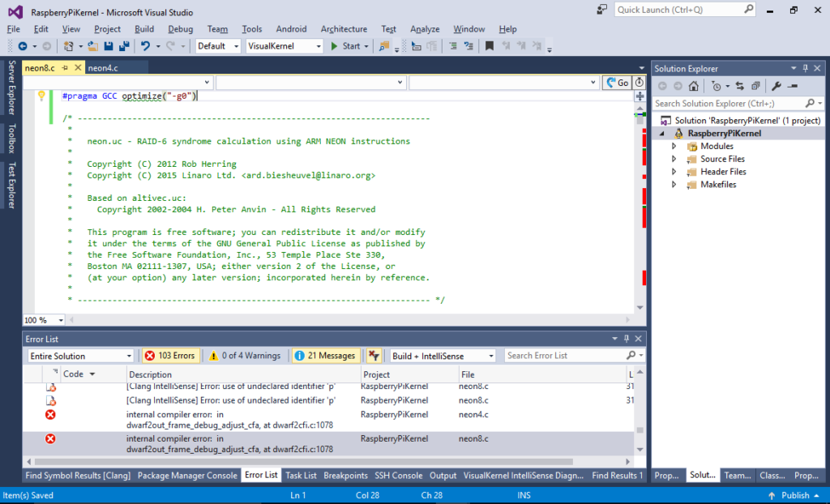Screen dimensions: 830x504
Task: Open the Entire Solution dropdown
Action: (x=80, y=355)
